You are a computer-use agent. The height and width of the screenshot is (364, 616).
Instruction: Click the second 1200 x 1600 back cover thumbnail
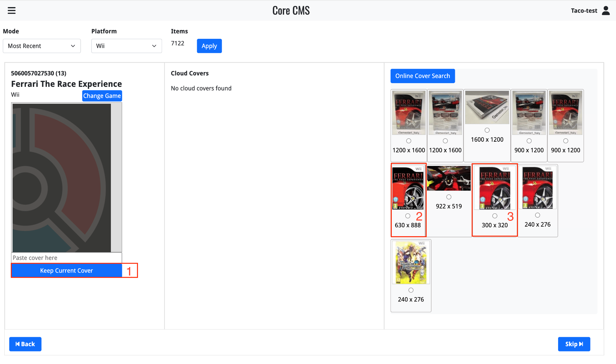click(x=445, y=113)
